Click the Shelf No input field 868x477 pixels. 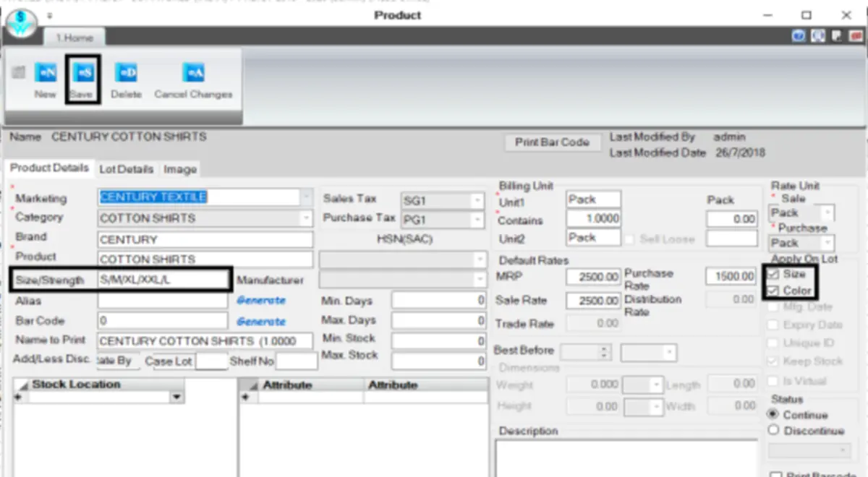pos(296,361)
